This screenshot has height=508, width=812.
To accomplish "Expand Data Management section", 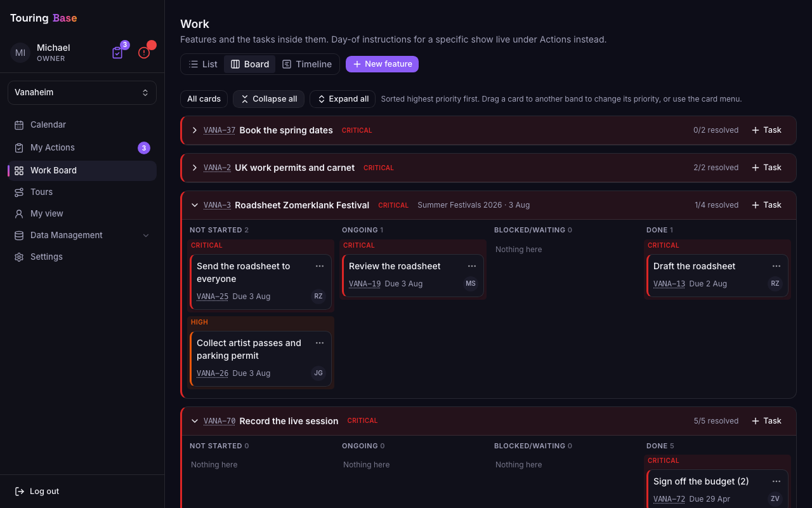I will (82, 236).
